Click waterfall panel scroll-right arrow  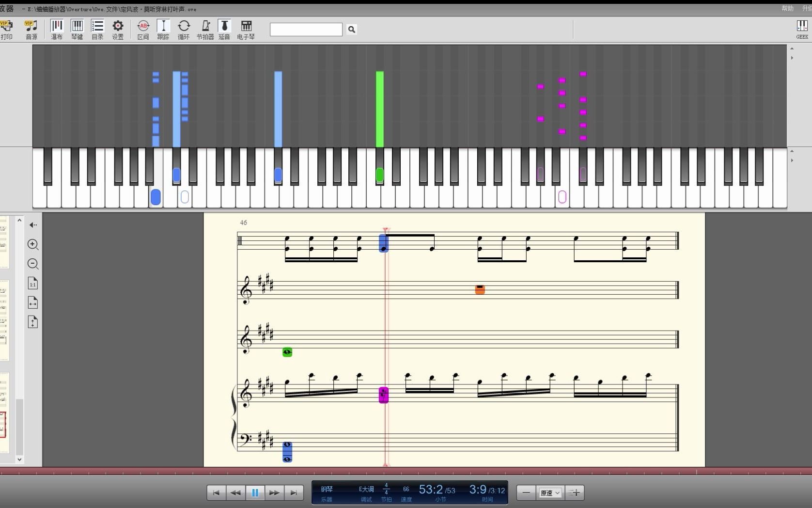pos(792,58)
